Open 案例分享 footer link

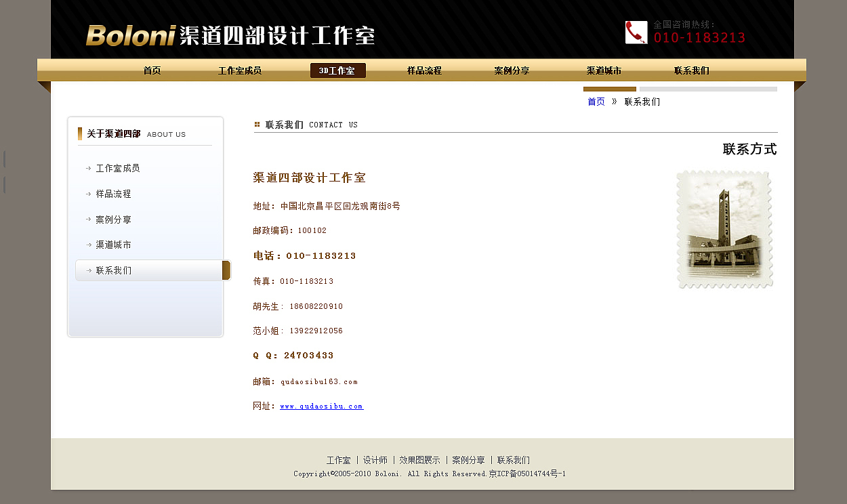pyautogui.click(x=468, y=460)
